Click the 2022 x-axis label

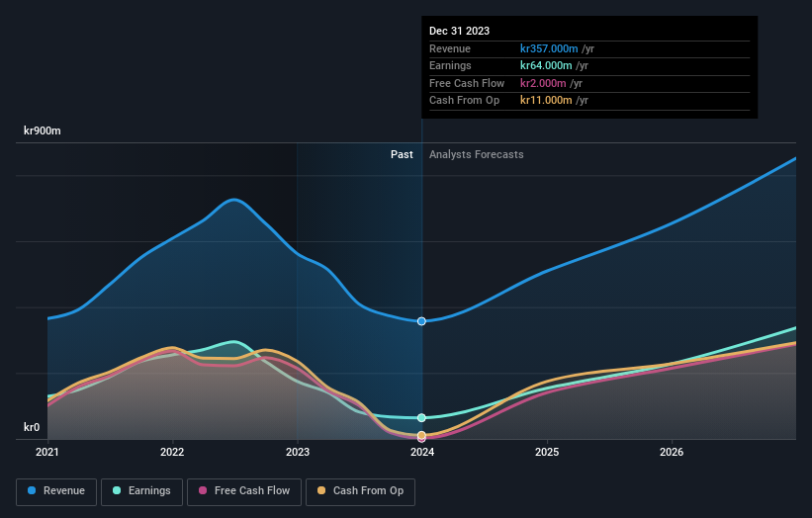click(x=172, y=453)
